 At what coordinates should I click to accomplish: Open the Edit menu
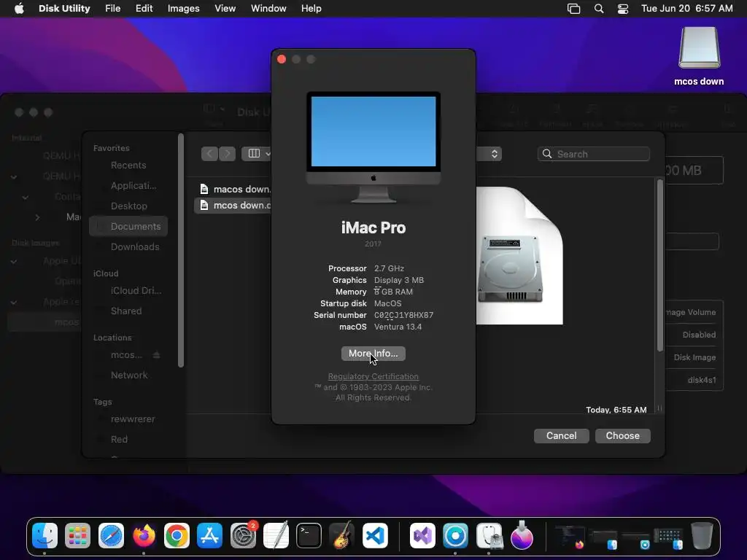[144, 9]
